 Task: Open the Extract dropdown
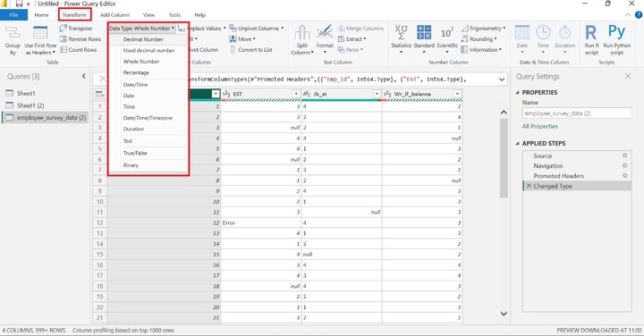pos(352,39)
